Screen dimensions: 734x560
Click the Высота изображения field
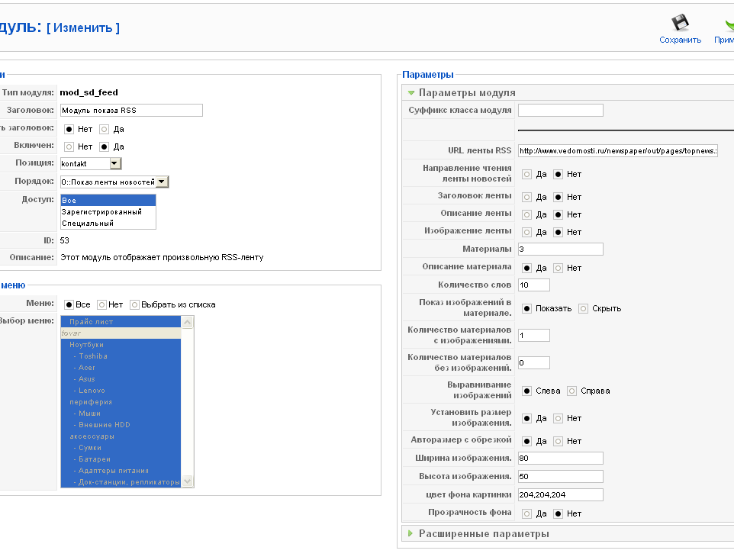560,477
